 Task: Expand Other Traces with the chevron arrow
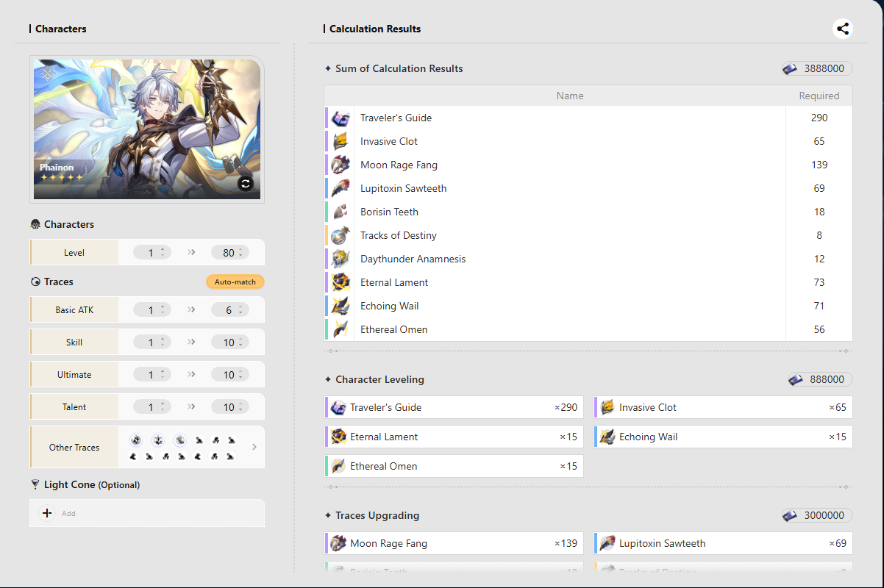(254, 447)
